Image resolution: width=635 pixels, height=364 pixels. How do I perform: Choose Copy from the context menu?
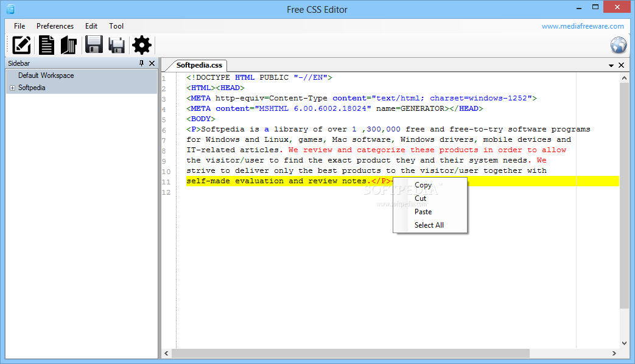coord(430,185)
